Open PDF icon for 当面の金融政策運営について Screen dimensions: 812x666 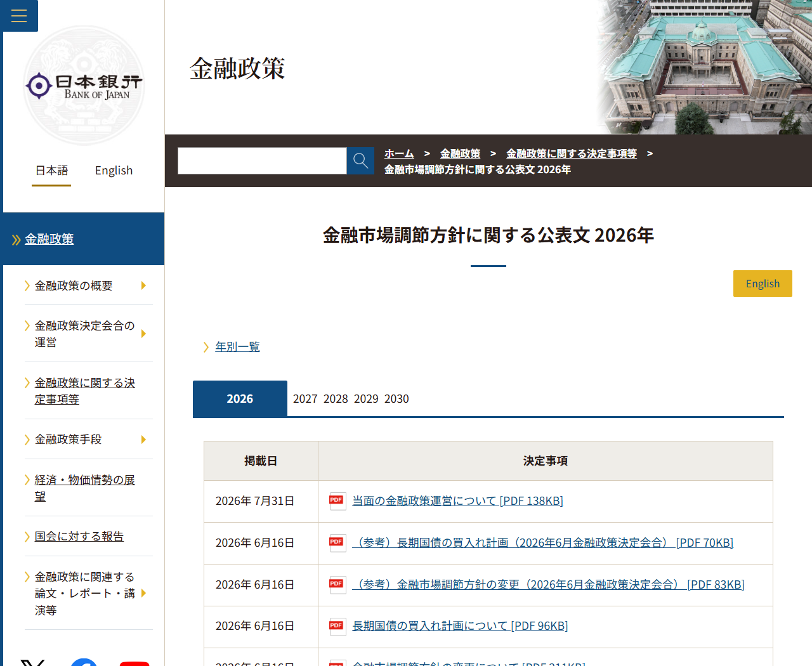(337, 501)
